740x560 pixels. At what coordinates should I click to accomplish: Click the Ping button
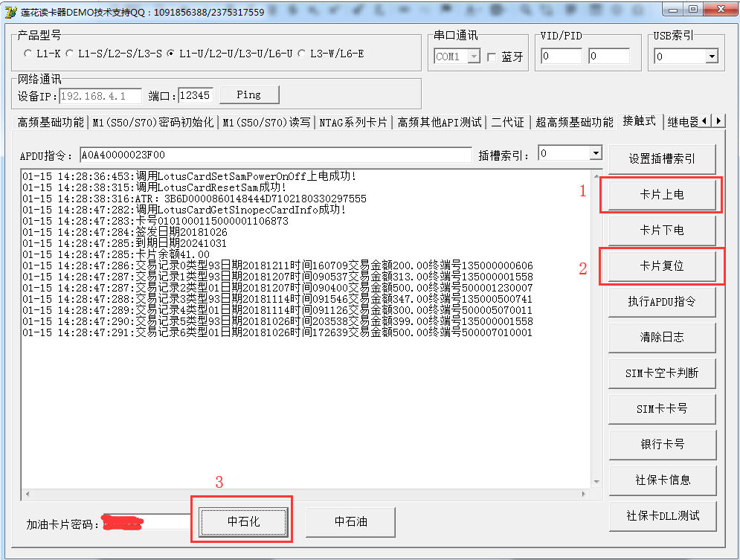(x=249, y=95)
